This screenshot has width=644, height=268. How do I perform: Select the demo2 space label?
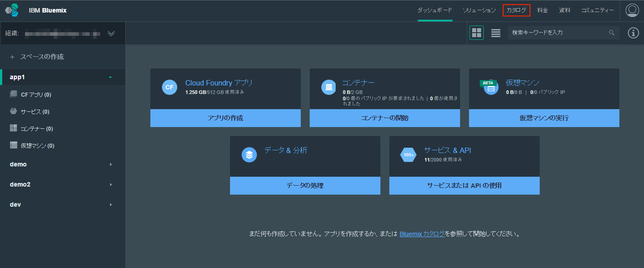(x=20, y=184)
